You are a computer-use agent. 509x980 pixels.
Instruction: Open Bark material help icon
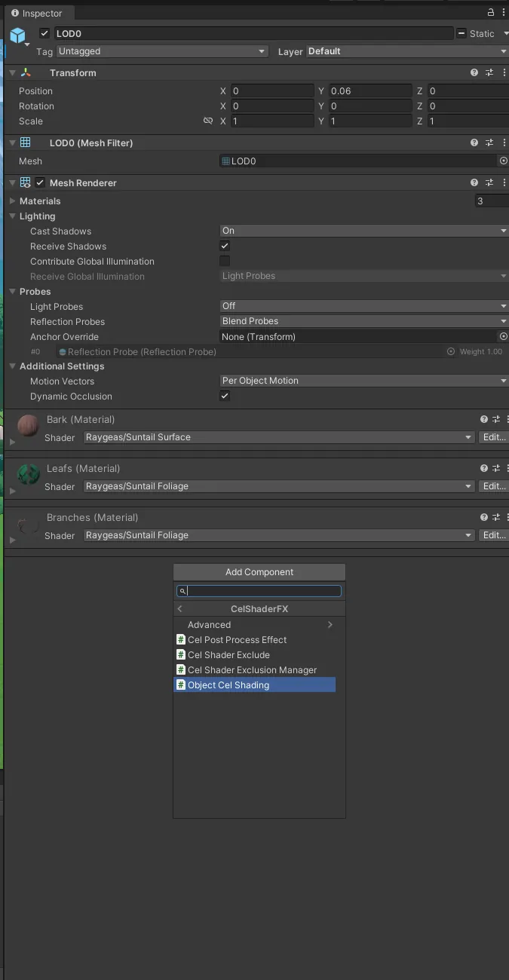pos(484,419)
